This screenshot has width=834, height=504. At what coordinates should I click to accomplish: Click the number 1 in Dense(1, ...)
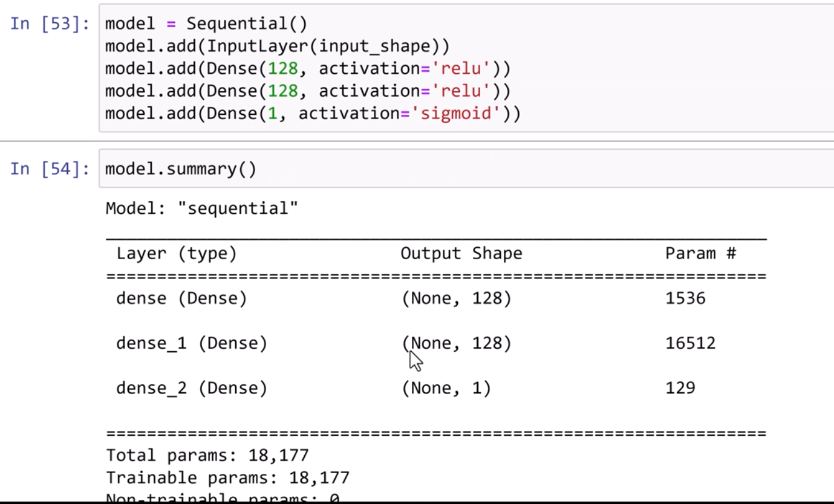coord(272,113)
